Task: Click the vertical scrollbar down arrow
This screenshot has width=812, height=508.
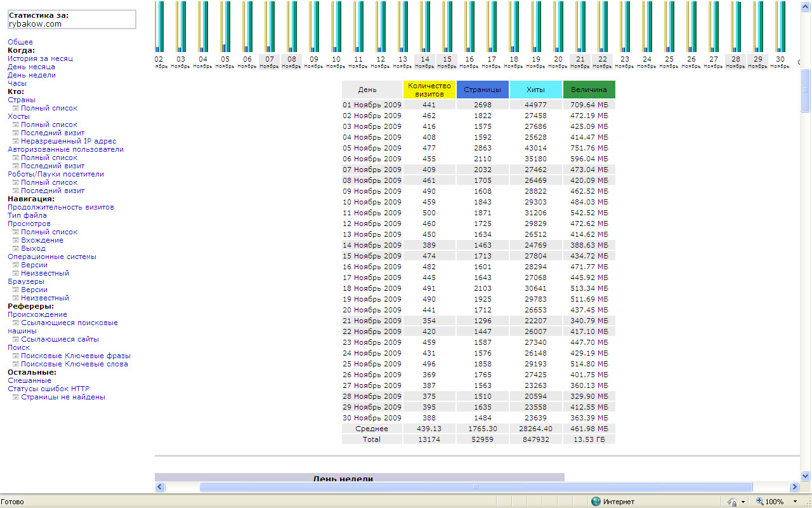Action: (x=806, y=476)
